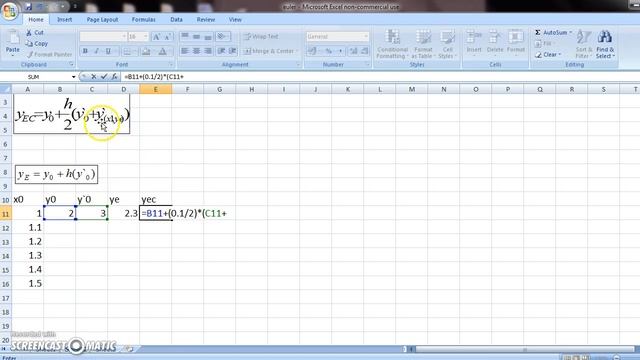The image size is (640, 360).
Task: Click the Top Align icon
Action: coord(185,36)
